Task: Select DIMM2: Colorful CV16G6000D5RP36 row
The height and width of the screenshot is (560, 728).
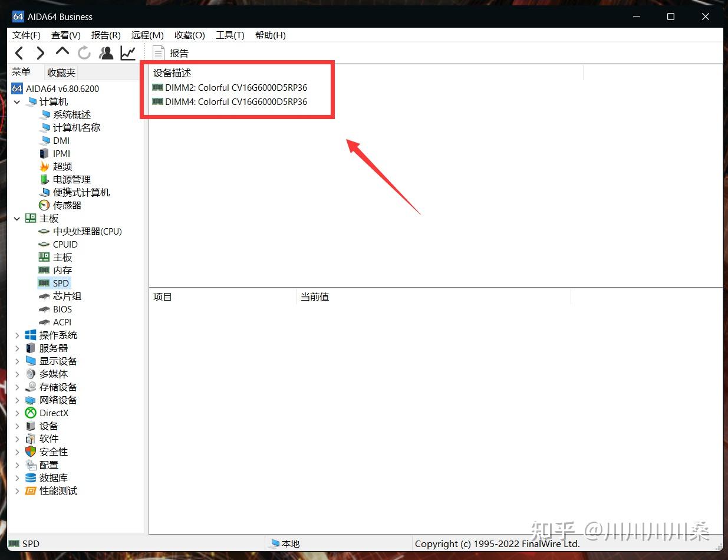Action: point(230,87)
